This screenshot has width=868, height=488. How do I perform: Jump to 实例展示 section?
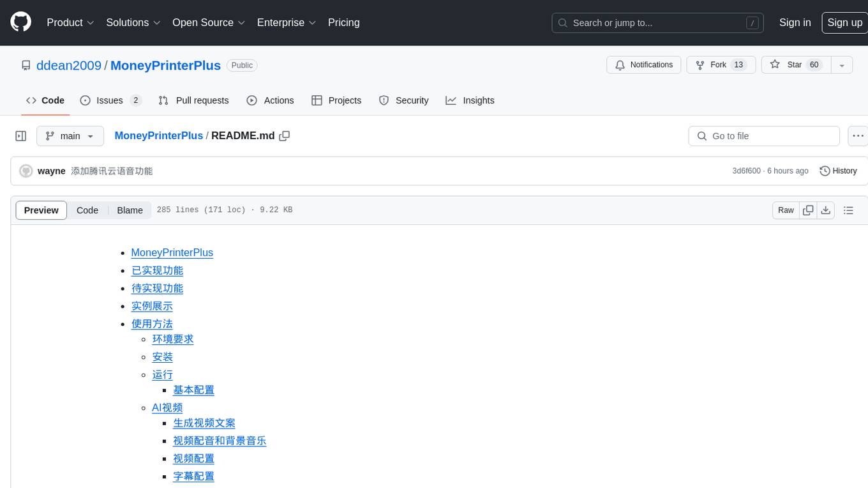tap(152, 307)
